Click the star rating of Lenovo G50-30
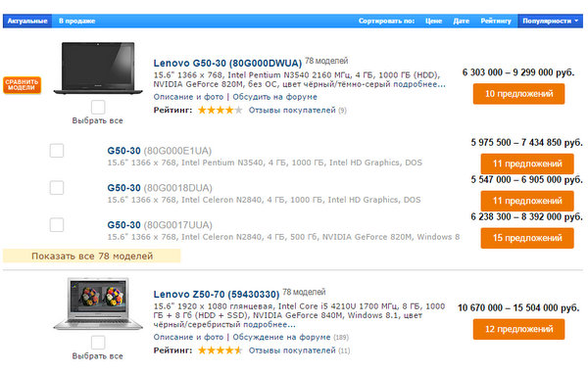The width and height of the screenshot is (588, 372). (220, 111)
